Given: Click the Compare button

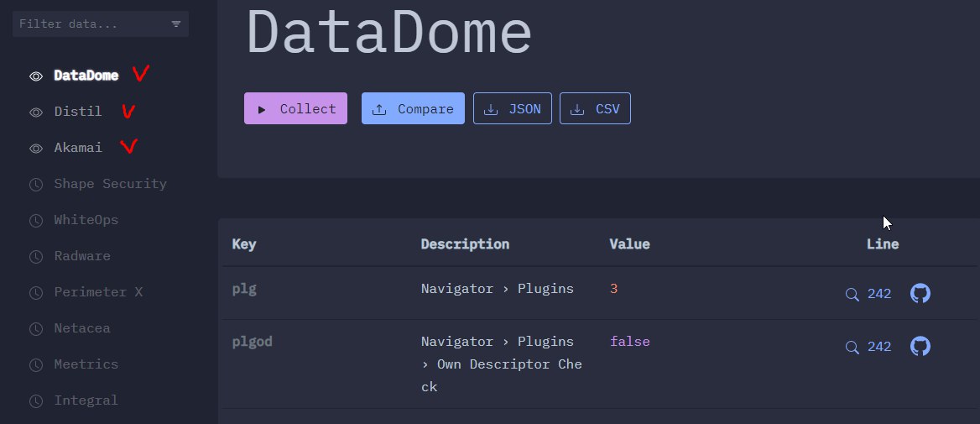Looking at the screenshot, I should [x=413, y=109].
